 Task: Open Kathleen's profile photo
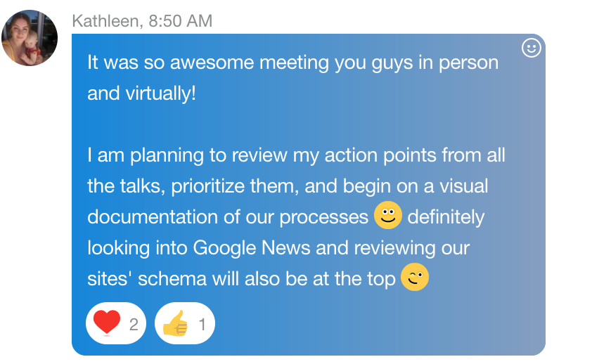30,38
